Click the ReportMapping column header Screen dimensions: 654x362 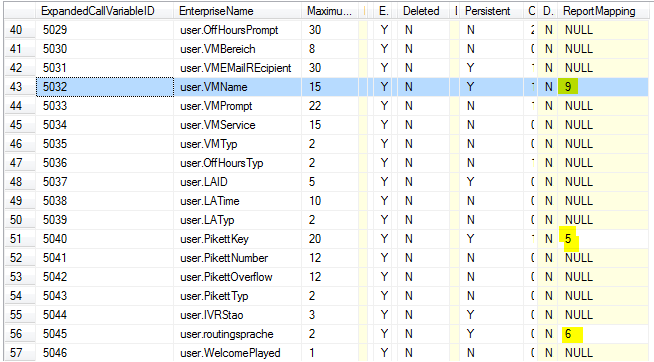pyautogui.click(x=603, y=11)
